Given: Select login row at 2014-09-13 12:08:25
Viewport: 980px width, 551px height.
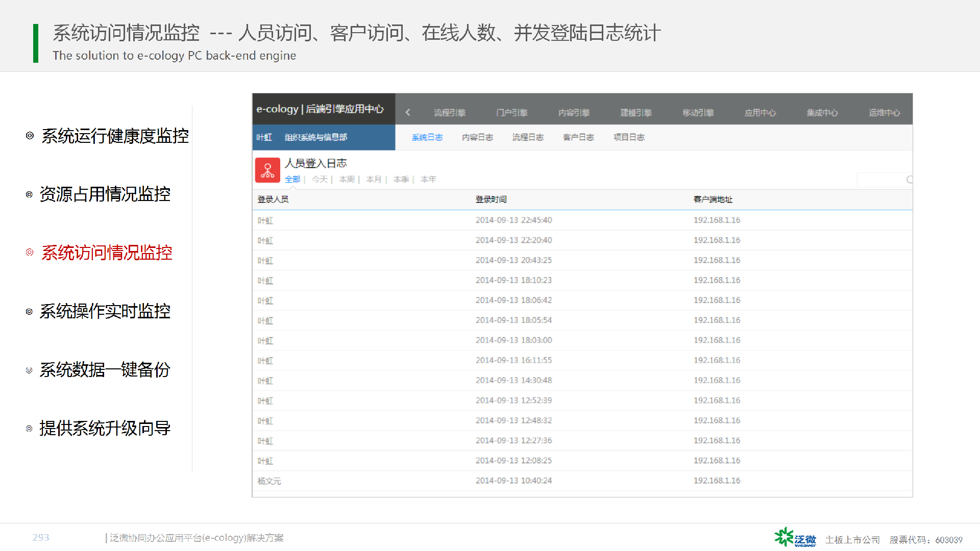Looking at the screenshot, I should click(x=582, y=461).
